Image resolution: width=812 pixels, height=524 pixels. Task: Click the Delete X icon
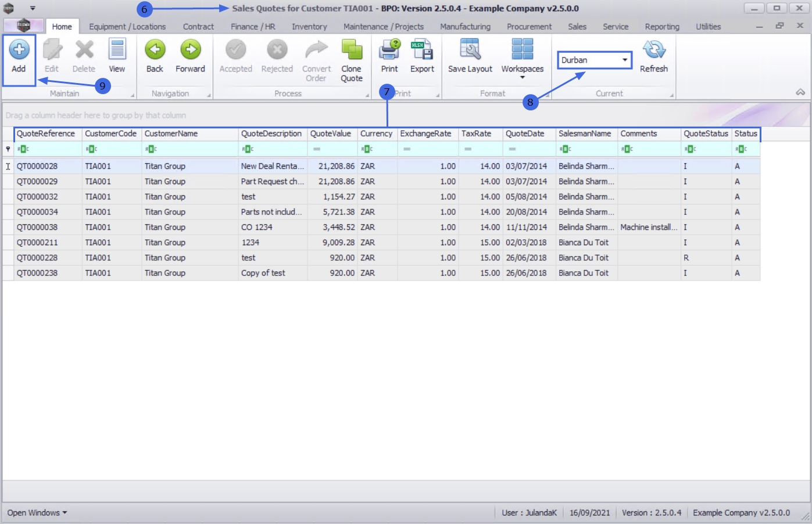[84, 50]
